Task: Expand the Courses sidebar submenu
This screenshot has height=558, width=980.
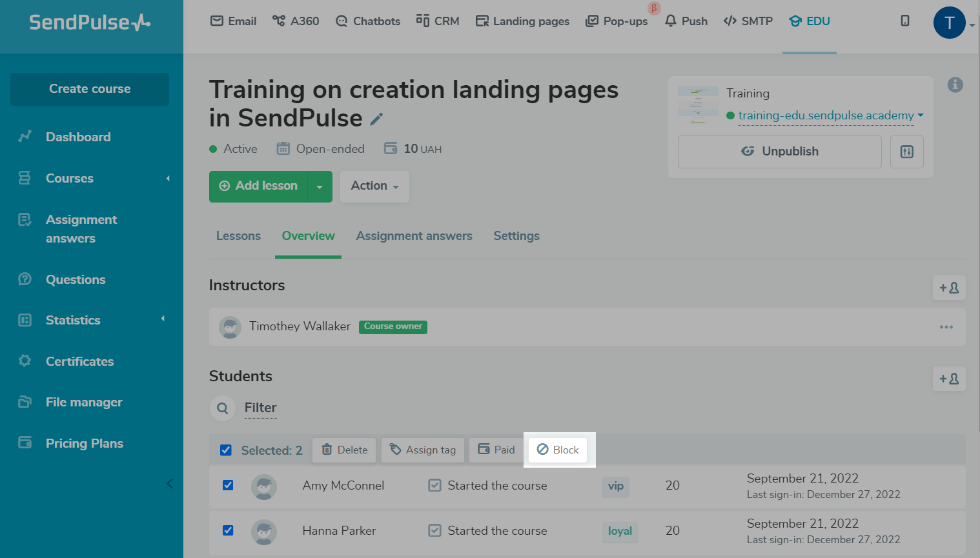Action: pos(168,179)
